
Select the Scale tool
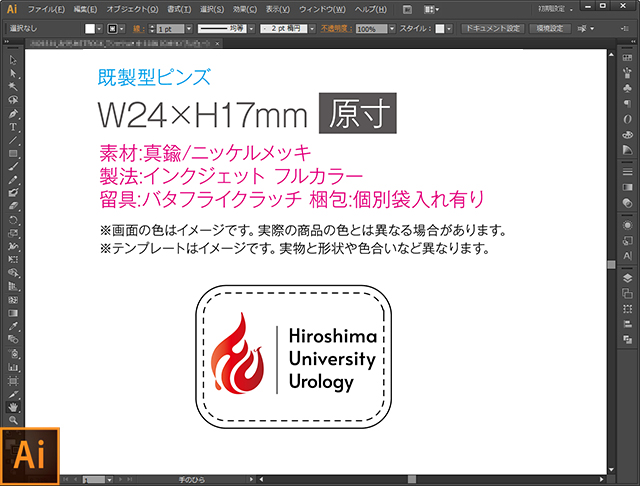point(13,233)
